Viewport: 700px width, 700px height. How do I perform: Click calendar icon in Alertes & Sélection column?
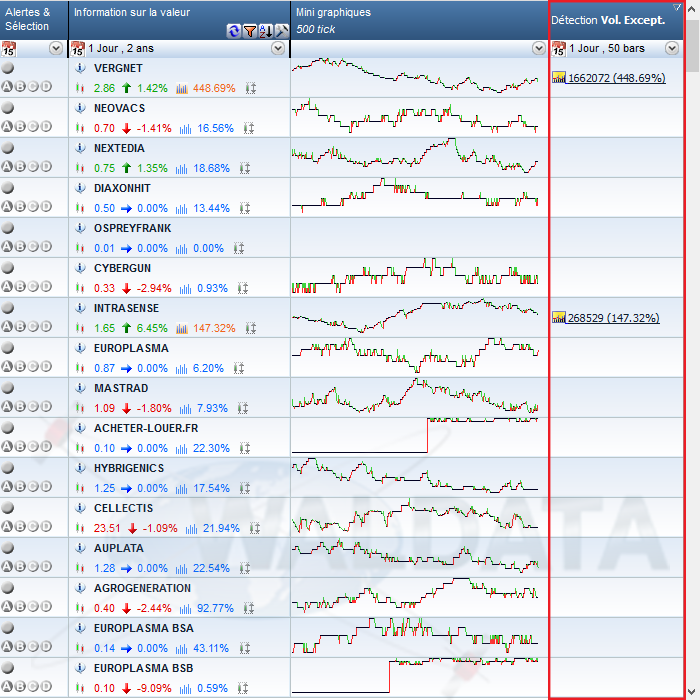pyautogui.click(x=8, y=48)
